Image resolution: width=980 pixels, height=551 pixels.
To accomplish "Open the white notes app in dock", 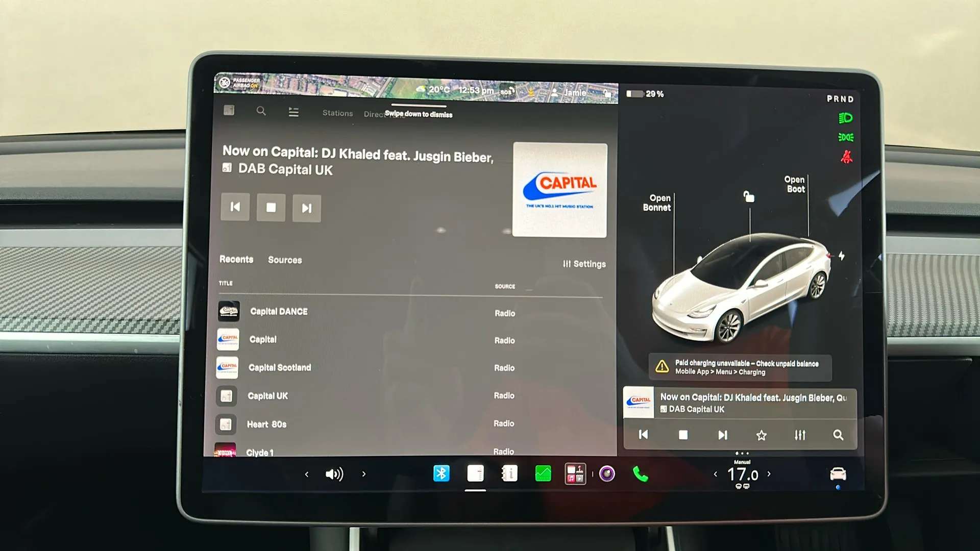I will [x=475, y=473].
